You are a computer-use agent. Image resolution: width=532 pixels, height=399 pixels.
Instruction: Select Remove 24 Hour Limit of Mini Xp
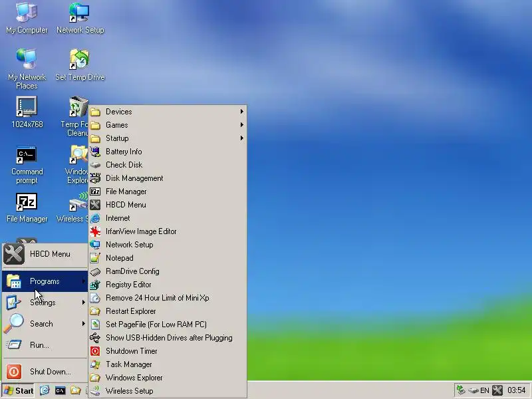click(168, 298)
